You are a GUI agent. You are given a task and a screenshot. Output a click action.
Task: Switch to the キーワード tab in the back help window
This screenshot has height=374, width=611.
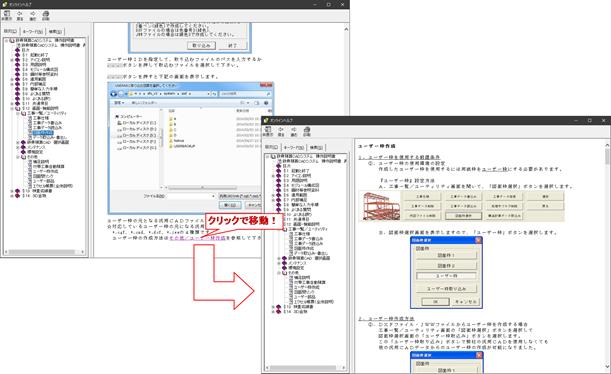coord(32,32)
